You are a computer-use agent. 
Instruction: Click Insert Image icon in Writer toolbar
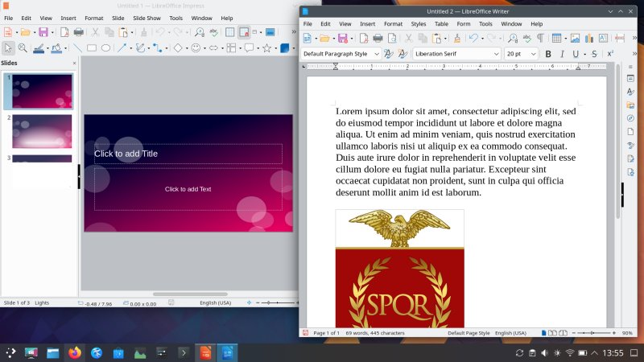575,38
